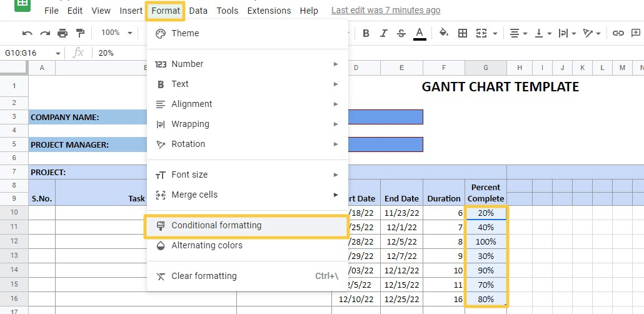This screenshot has height=314, width=644.
Task: Toggle Strikethrough formatting in toolbar
Action: 401,33
